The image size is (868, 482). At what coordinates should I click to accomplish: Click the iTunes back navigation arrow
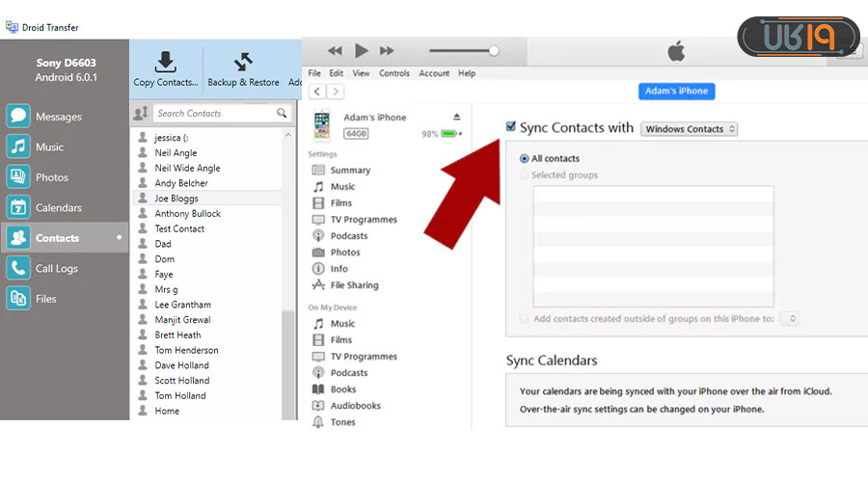click(317, 92)
